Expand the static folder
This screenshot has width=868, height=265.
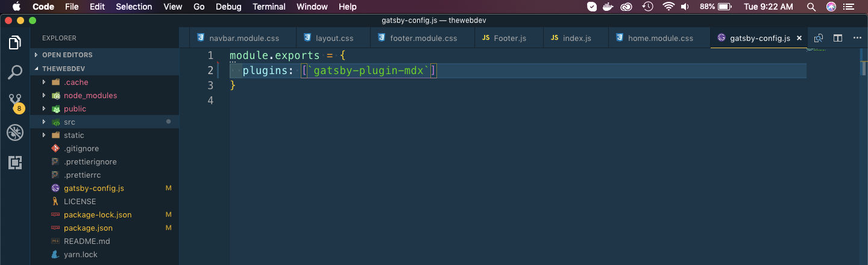point(44,135)
